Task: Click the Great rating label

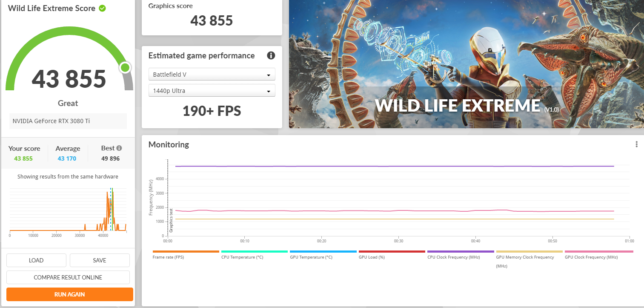Action: [68, 103]
